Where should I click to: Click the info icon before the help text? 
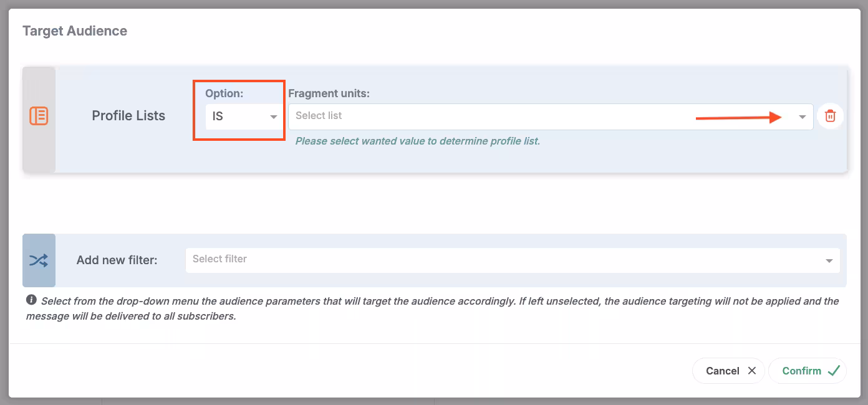coord(31,300)
